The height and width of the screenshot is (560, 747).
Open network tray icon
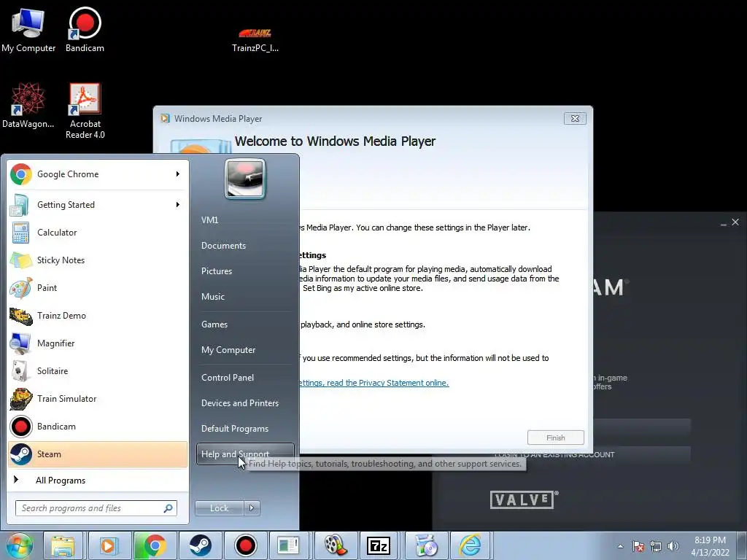coord(656,546)
